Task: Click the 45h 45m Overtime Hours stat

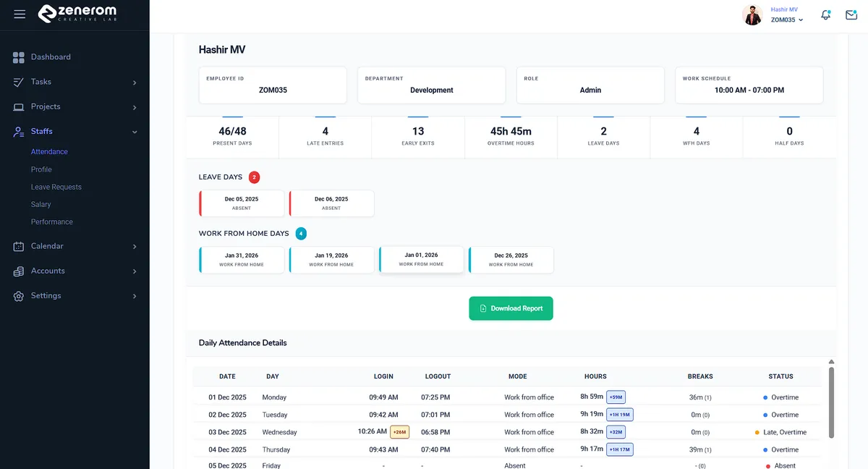Action: (511, 136)
